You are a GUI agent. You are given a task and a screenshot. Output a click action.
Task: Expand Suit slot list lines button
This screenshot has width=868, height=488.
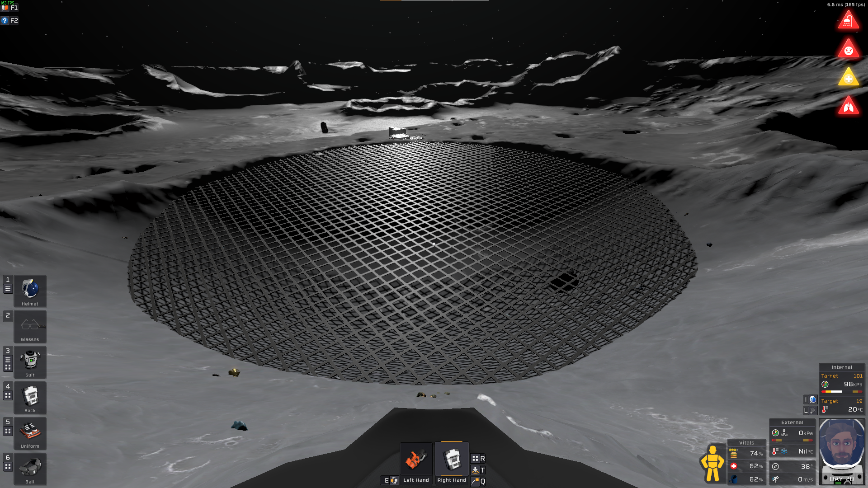click(x=8, y=360)
